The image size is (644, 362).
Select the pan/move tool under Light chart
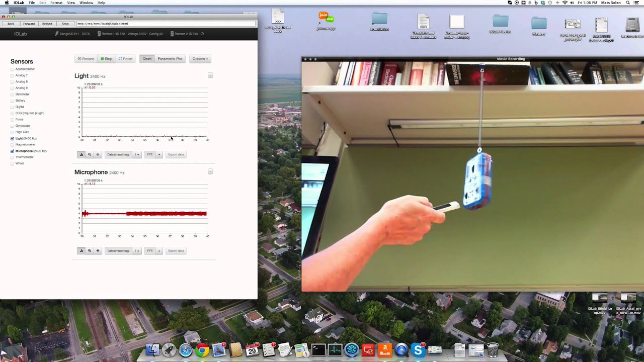point(98,154)
